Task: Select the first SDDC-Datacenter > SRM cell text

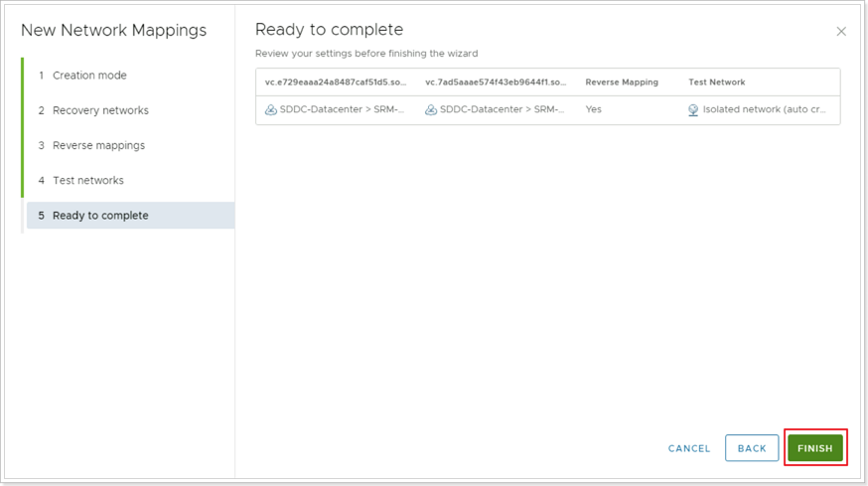Action: click(x=342, y=109)
